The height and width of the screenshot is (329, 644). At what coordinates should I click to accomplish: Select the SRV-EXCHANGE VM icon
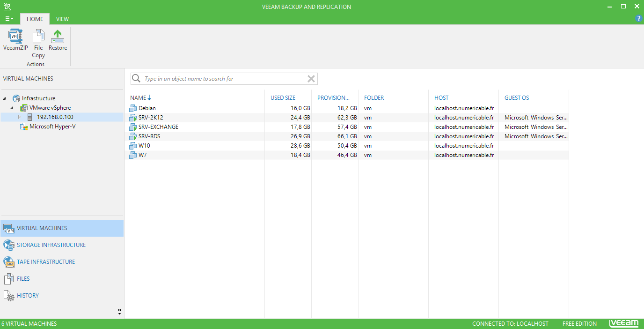[133, 127]
